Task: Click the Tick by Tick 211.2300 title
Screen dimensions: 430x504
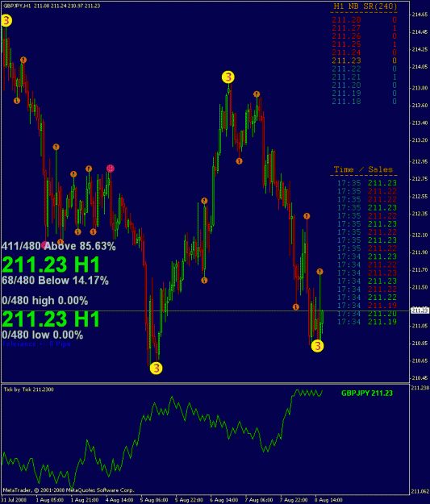Action: click(x=28, y=389)
